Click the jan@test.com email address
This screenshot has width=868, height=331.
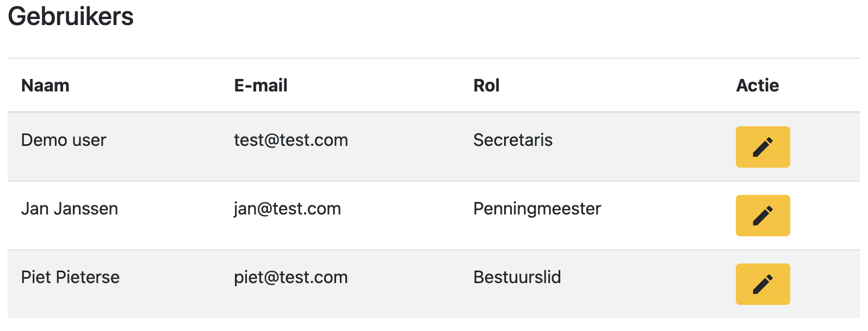287,209
